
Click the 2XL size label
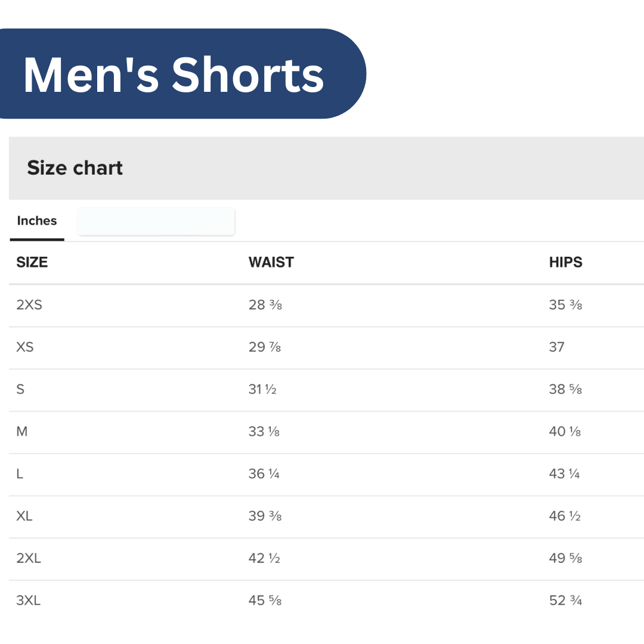coord(29,559)
